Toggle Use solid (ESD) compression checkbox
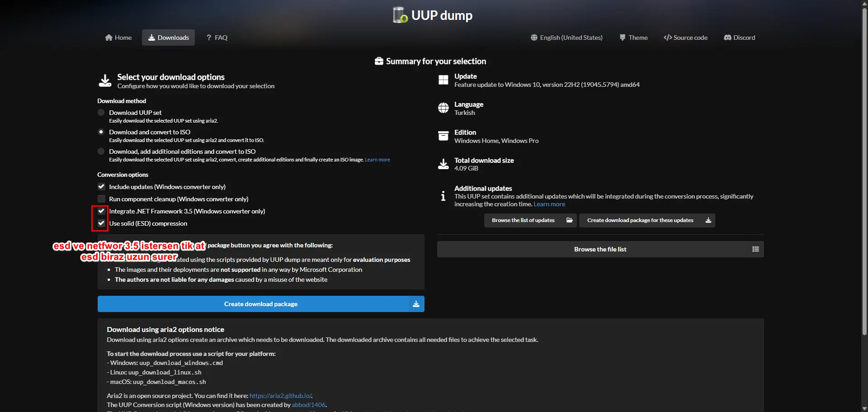Screen dimensions: 868x412 click(101, 223)
